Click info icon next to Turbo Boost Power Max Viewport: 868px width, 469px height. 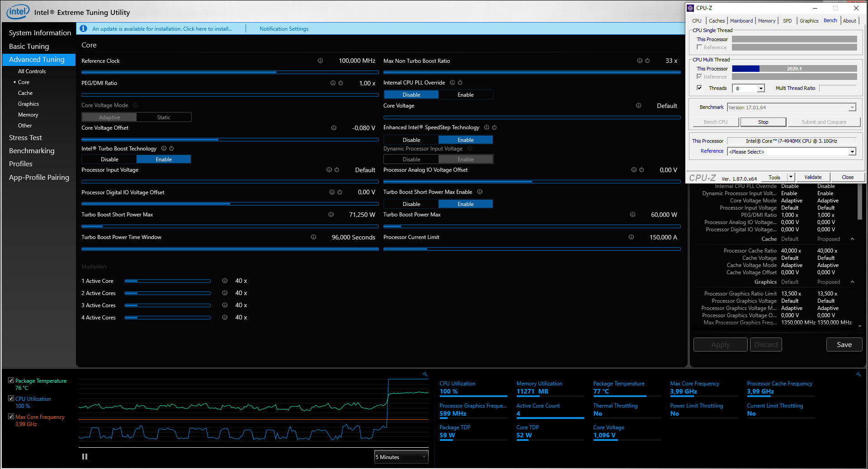click(x=632, y=215)
